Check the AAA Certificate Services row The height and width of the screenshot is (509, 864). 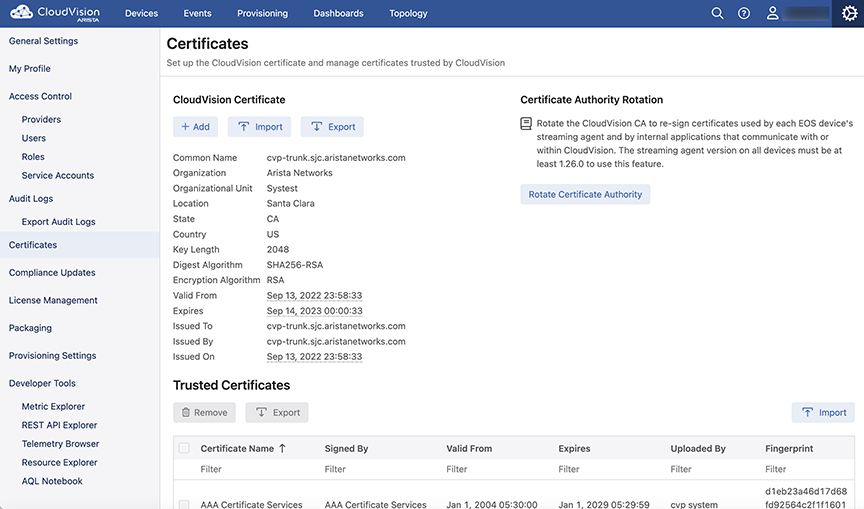[184, 504]
